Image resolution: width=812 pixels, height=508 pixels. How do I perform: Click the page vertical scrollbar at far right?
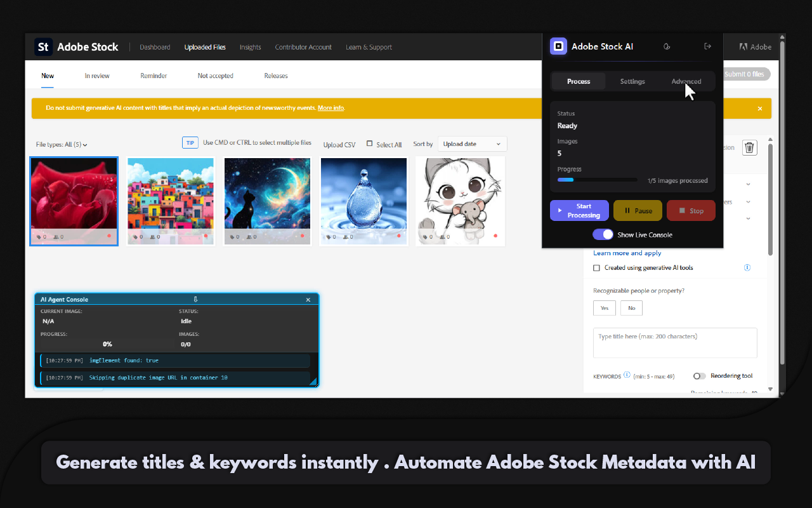pos(782,203)
